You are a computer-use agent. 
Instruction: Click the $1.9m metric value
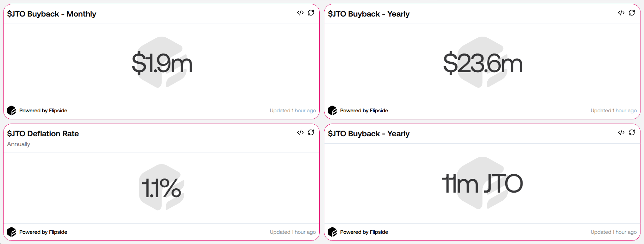pos(162,63)
